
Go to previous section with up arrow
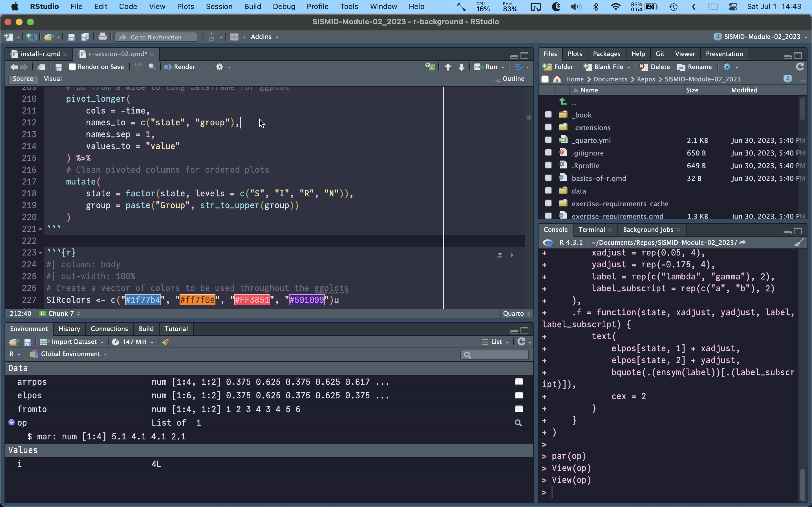pyautogui.click(x=448, y=67)
